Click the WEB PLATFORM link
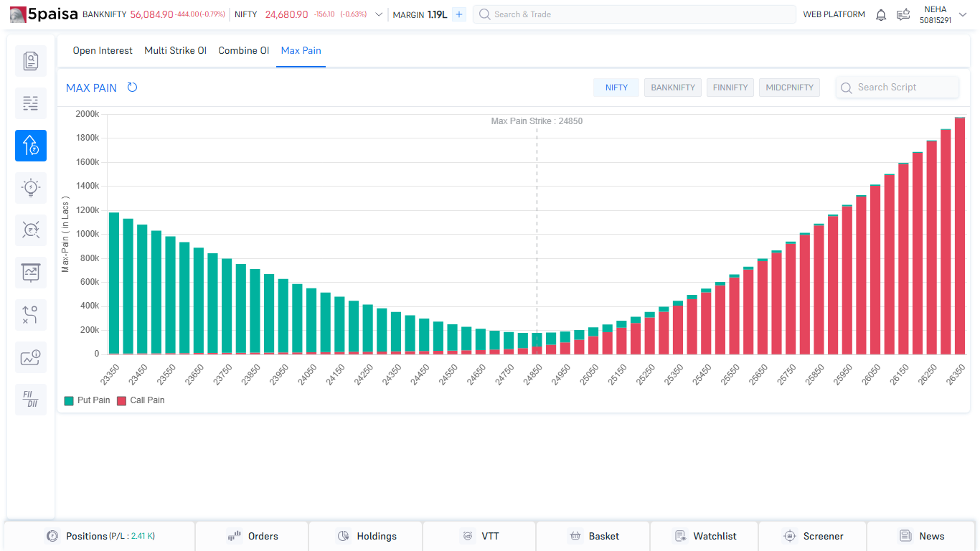The image size is (980, 551). pos(834,14)
